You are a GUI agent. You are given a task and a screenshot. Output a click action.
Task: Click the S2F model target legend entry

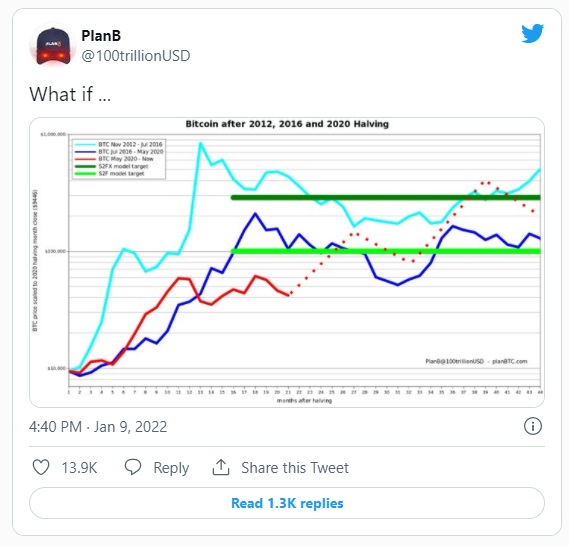(110, 174)
